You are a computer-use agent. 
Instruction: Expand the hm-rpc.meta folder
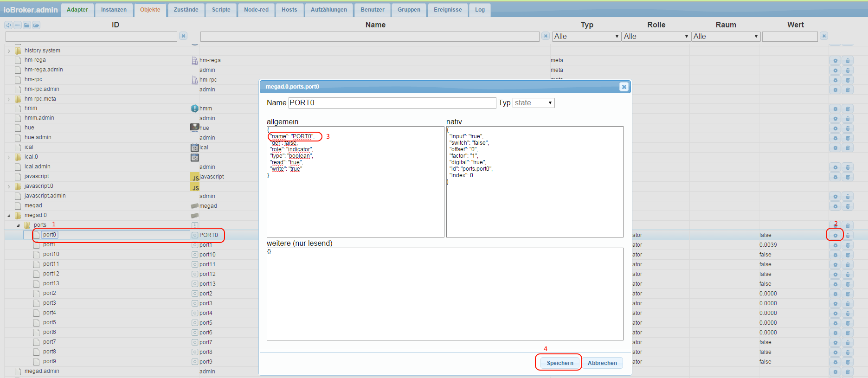tap(9, 99)
